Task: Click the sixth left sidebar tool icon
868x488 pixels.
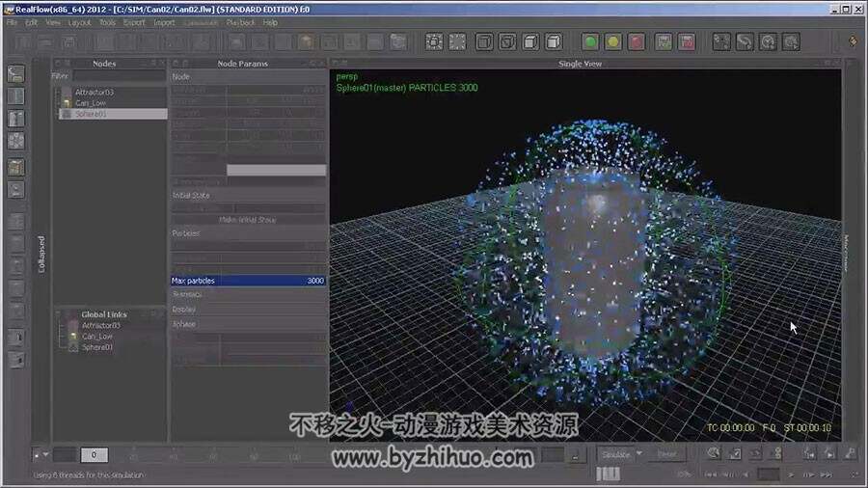Action: click(x=16, y=189)
